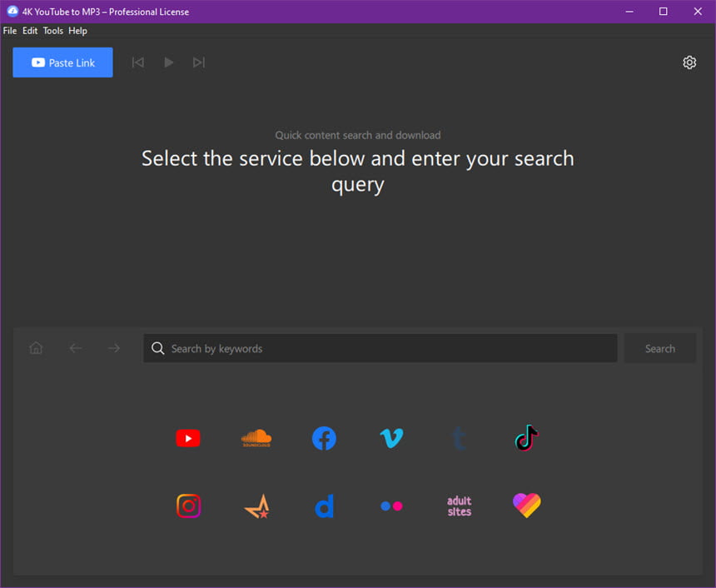Select the Likee heart service icon
Image resolution: width=716 pixels, height=588 pixels.
pos(527,506)
